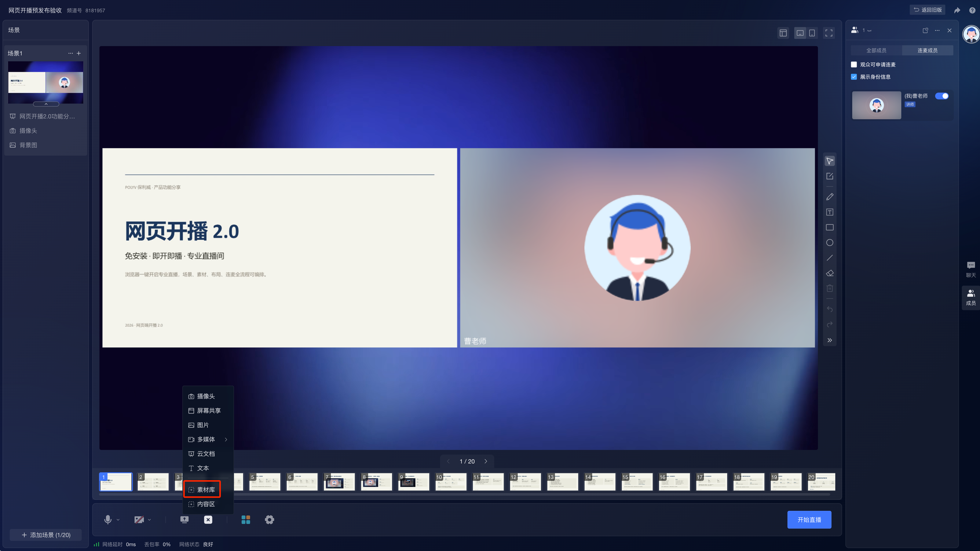Viewport: 980px width, 551px height.
Task: Enable 观众可申请连麦 checkbox
Action: click(x=854, y=65)
